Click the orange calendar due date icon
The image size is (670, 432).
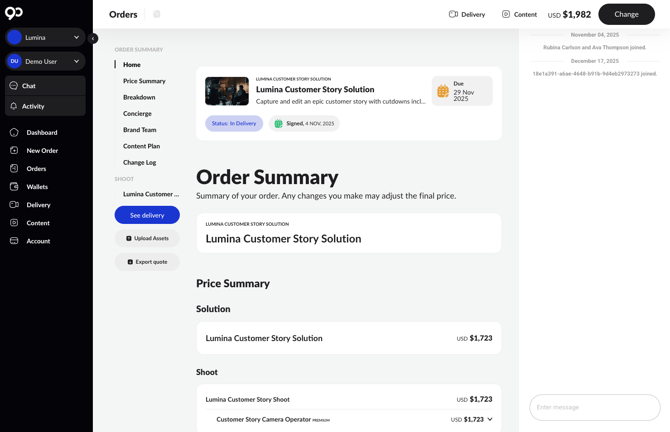(443, 91)
